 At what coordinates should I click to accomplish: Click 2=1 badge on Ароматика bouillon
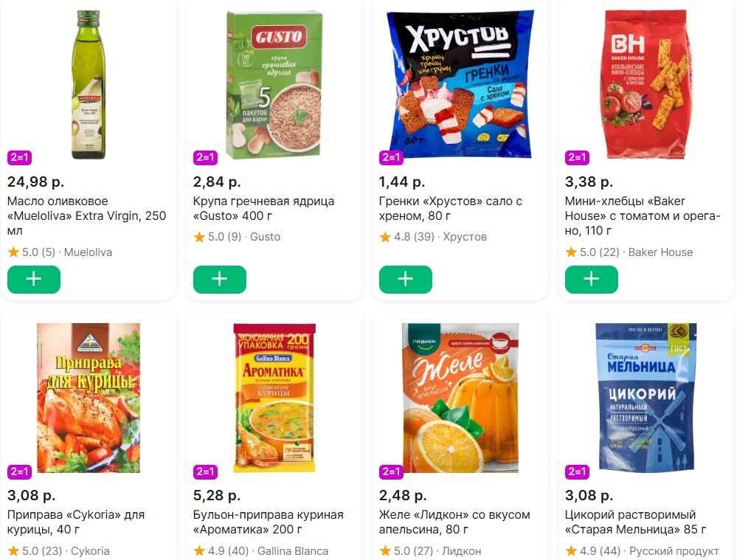click(x=205, y=471)
